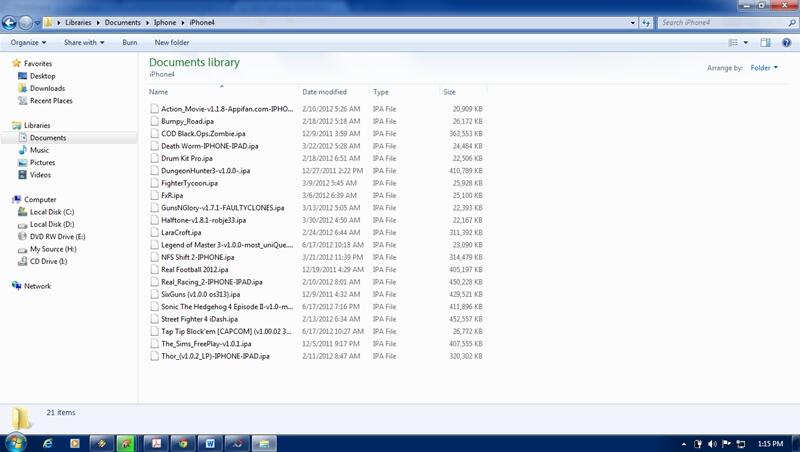Select Local Disk (C:)

[x=52, y=212]
